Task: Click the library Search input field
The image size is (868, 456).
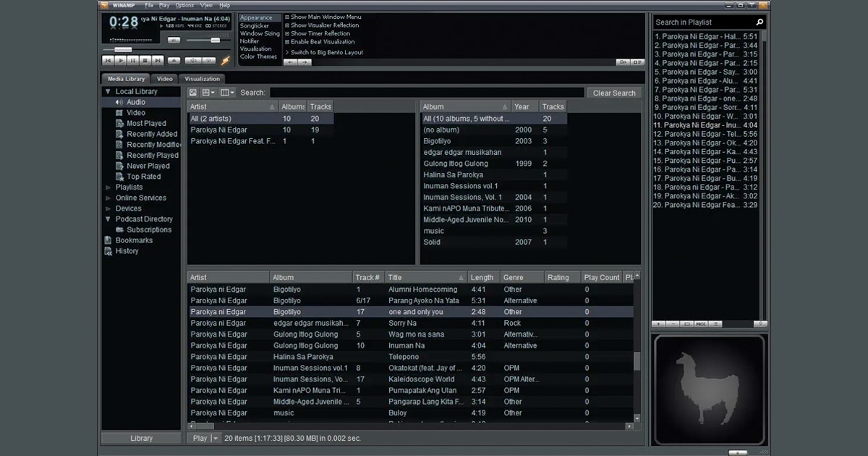Action: 427,93
